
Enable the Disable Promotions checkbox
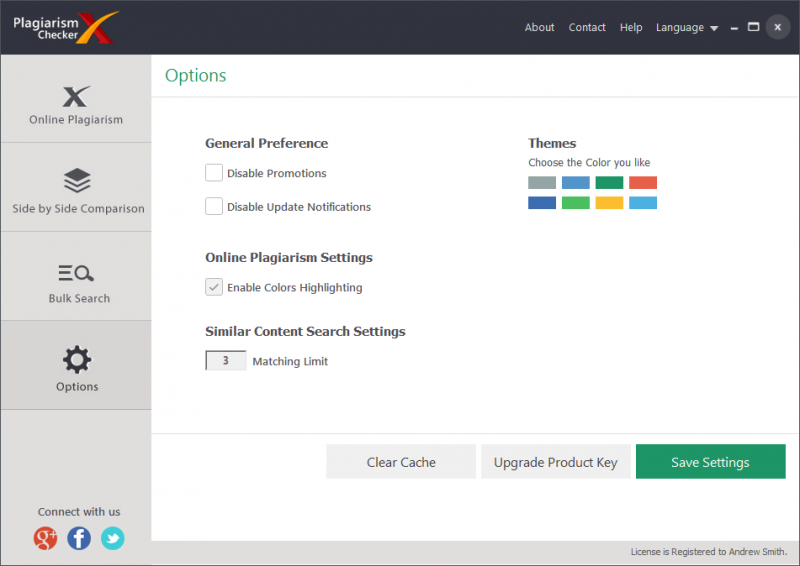click(214, 173)
